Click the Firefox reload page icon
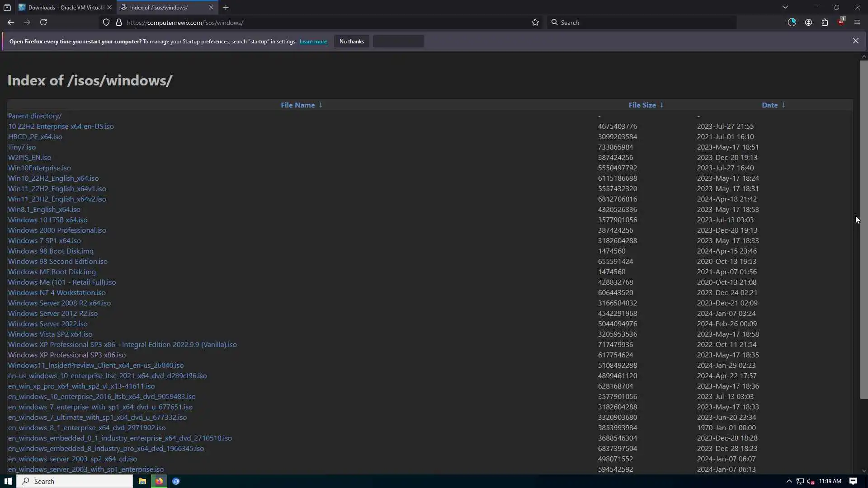868x488 pixels. [43, 22]
